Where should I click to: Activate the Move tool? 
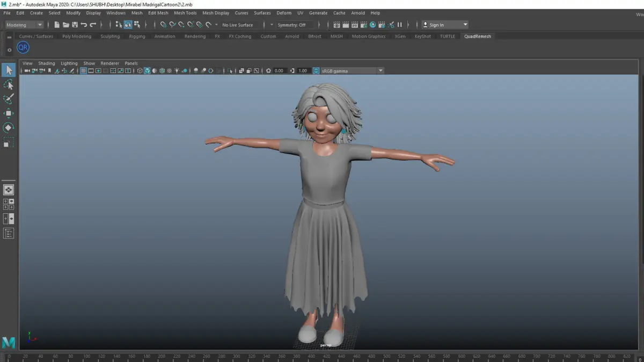9,113
